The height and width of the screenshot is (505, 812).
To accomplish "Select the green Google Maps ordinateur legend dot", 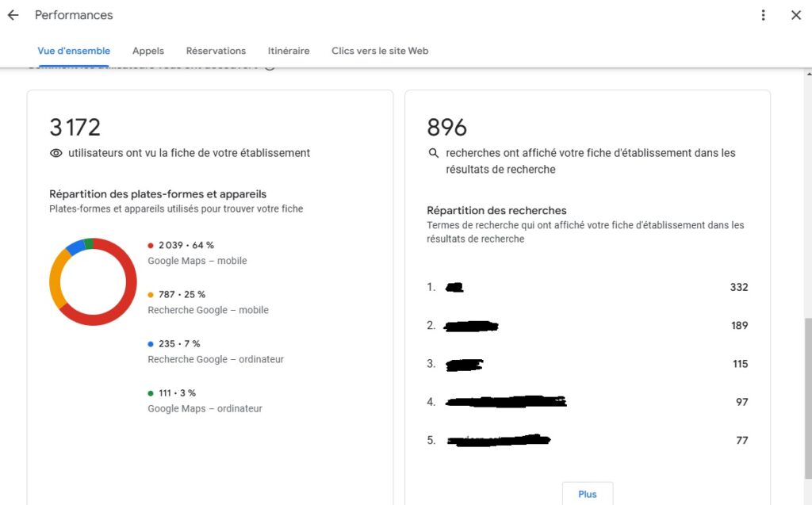I will [151, 392].
